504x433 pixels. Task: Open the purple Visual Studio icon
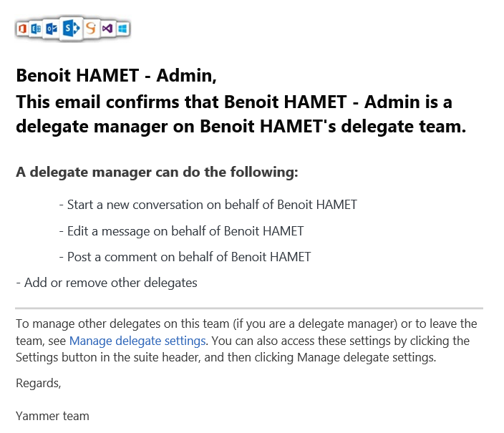107,29
